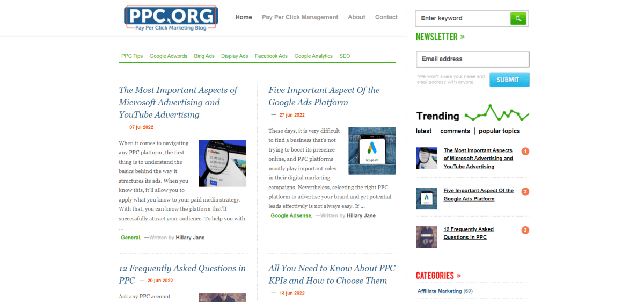Focus the Enter keyword search field
This screenshot has height=302, width=644.
(x=463, y=18)
